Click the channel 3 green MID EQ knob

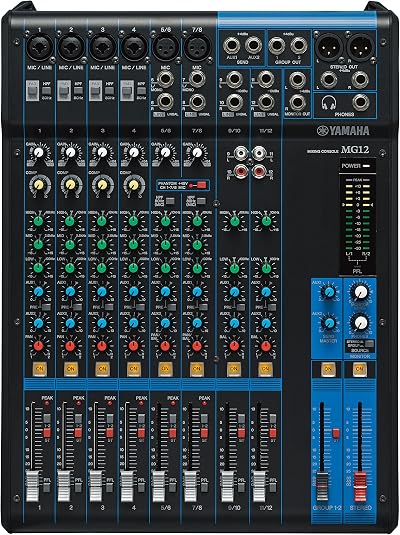click(x=102, y=245)
